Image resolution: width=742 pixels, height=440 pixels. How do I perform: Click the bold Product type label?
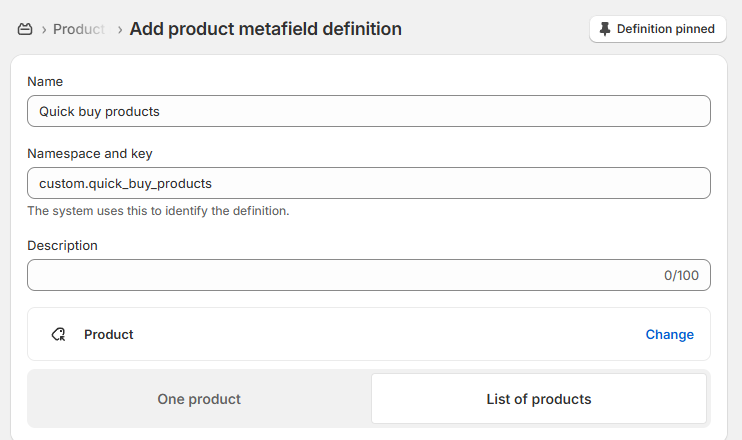108,334
